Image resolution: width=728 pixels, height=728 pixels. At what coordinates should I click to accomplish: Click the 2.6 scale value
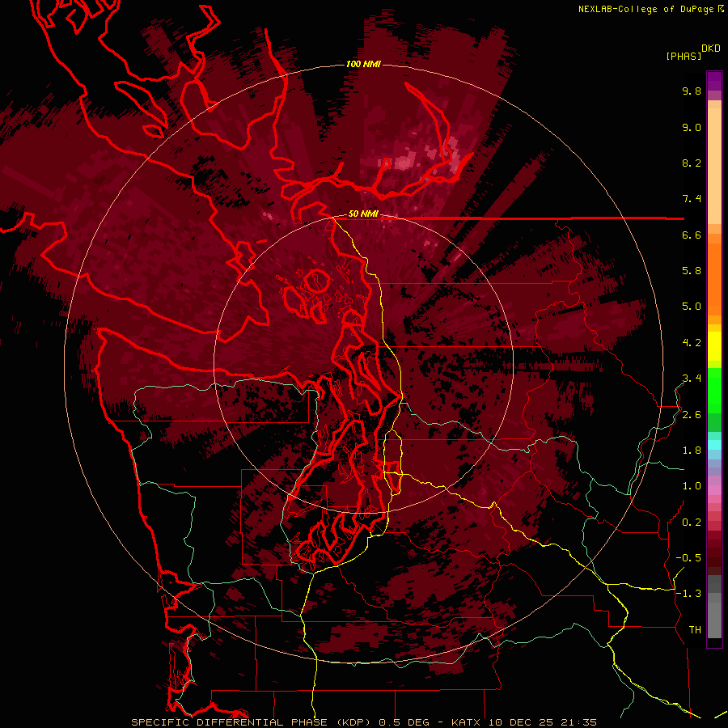692,415
